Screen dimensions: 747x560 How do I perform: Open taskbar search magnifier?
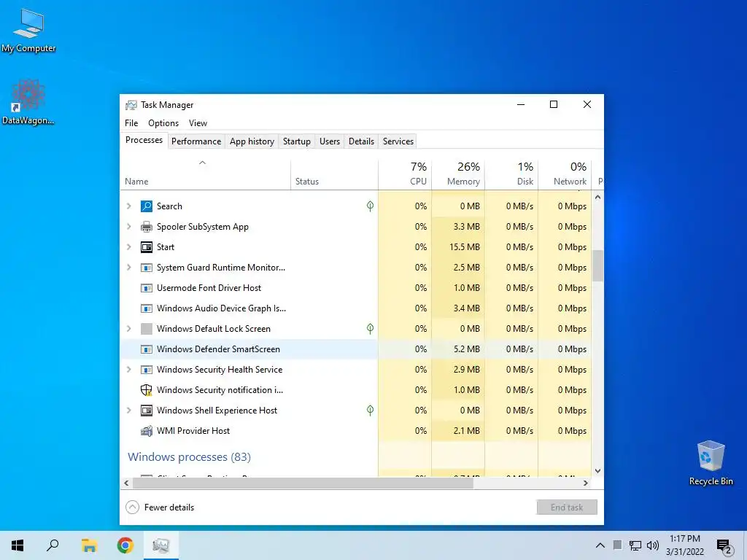tap(53, 545)
